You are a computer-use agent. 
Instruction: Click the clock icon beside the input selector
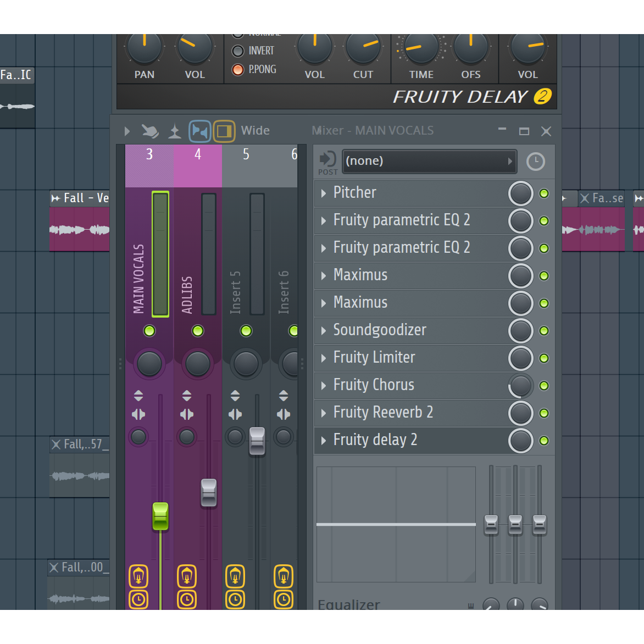pyautogui.click(x=535, y=162)
